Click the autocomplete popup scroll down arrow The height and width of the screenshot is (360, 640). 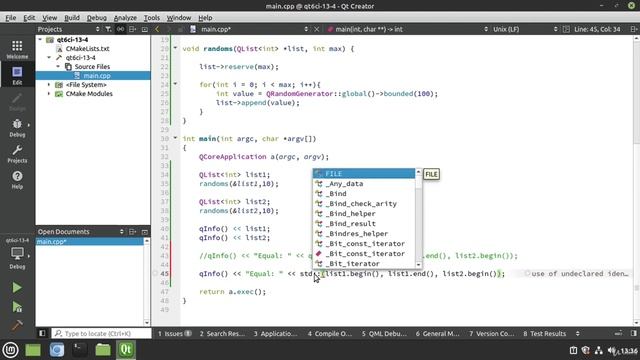coord(418,265)
